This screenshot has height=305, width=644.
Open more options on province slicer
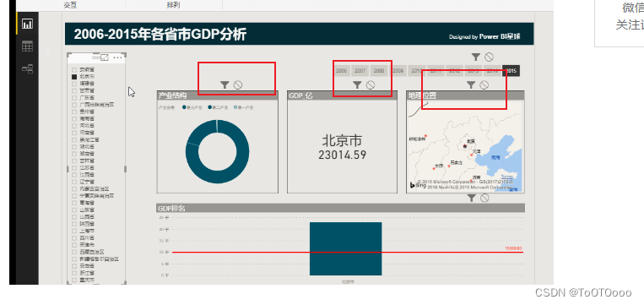click(x=118, y=57)
